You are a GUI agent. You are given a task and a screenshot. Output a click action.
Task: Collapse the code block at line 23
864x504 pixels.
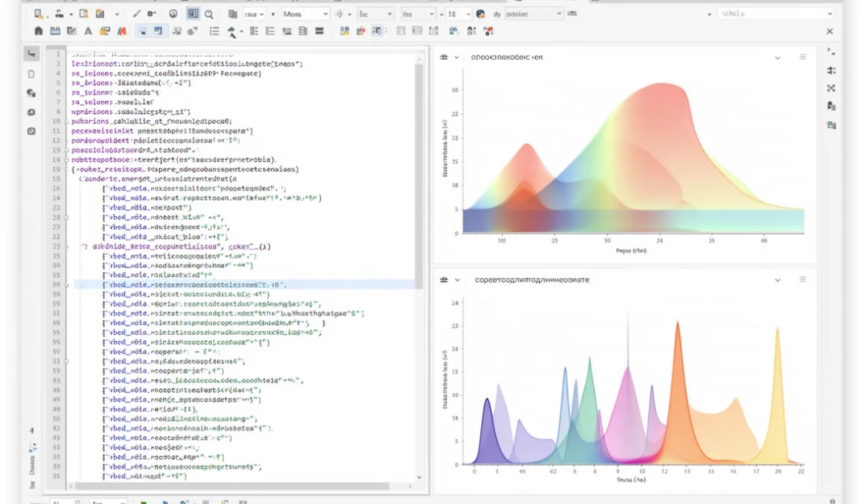(x=67, y=246)
